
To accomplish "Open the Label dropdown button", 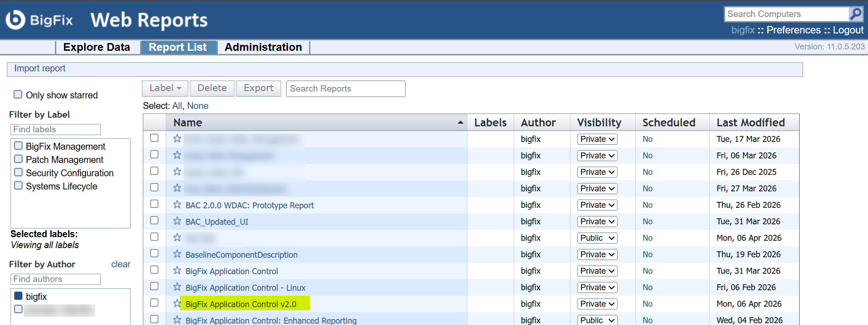I will (x=165, y=88).
